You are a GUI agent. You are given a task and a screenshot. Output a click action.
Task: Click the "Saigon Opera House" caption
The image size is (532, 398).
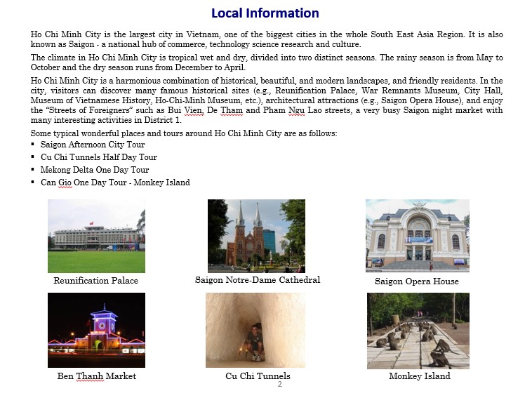click(x=417, y=281)
